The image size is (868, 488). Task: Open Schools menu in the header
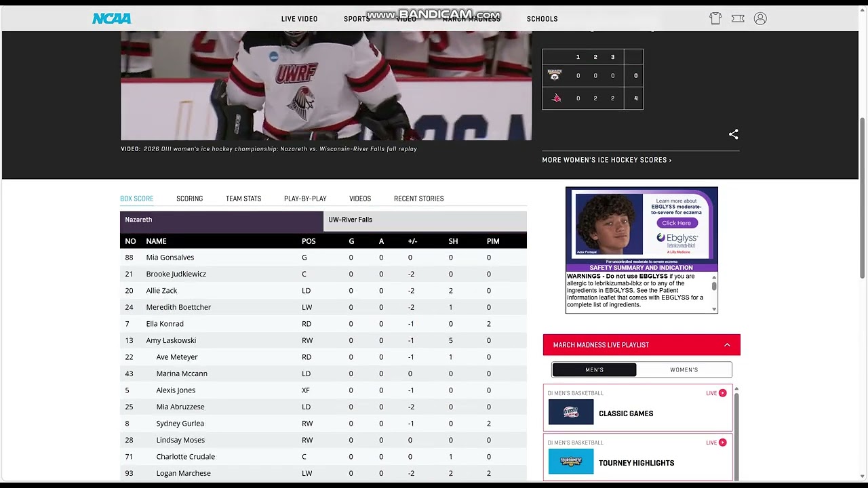click(542, 19)
